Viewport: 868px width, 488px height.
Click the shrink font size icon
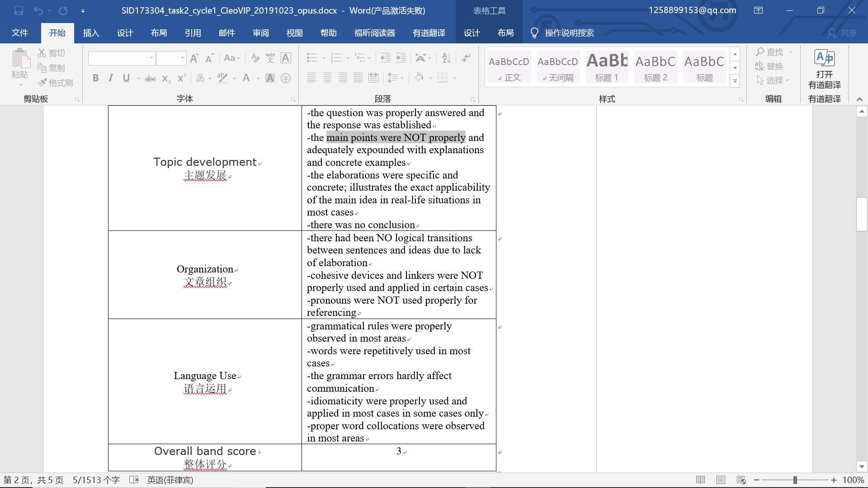click(x=209, y=58)
